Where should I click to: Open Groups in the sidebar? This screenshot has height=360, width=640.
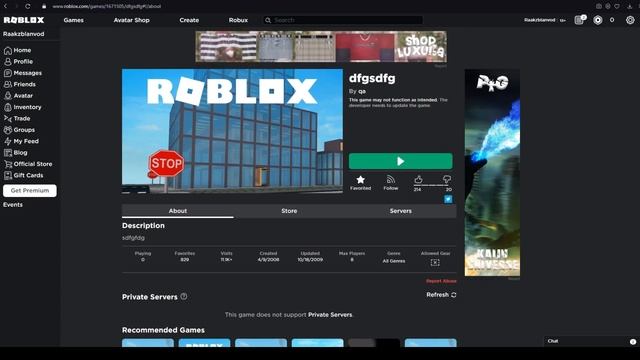point(19,130)
